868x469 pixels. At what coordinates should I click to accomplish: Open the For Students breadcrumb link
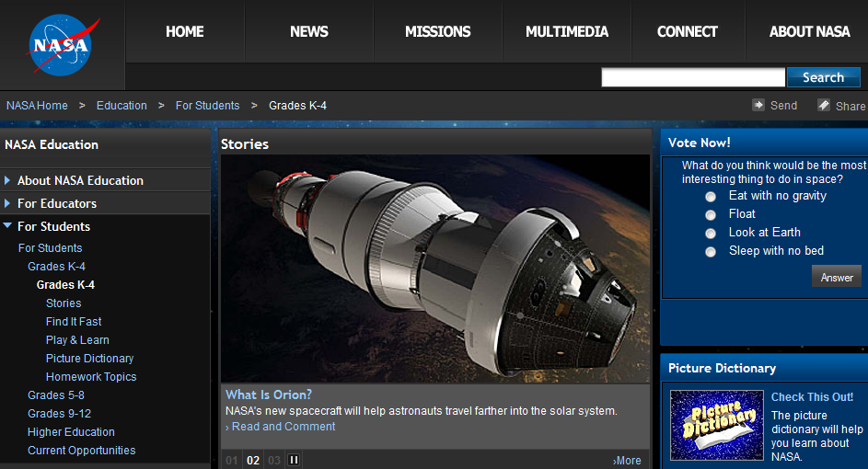coord(208,105)
